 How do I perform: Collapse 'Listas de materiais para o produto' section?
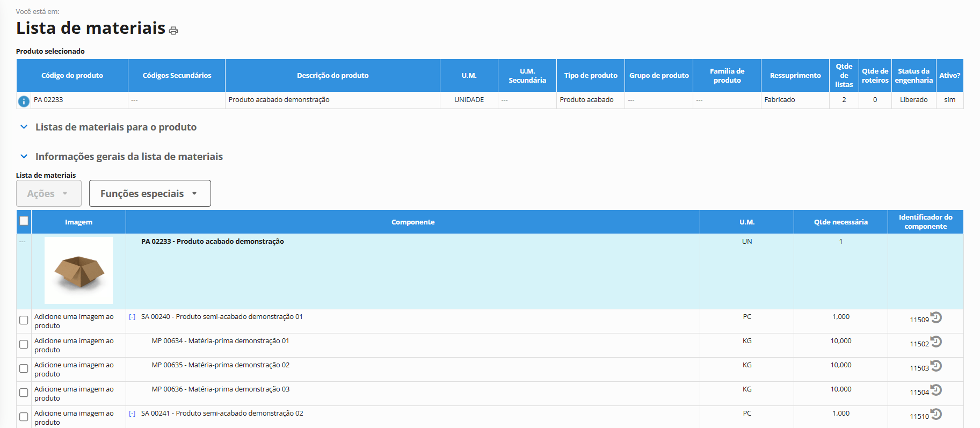(x=24, y=127)
